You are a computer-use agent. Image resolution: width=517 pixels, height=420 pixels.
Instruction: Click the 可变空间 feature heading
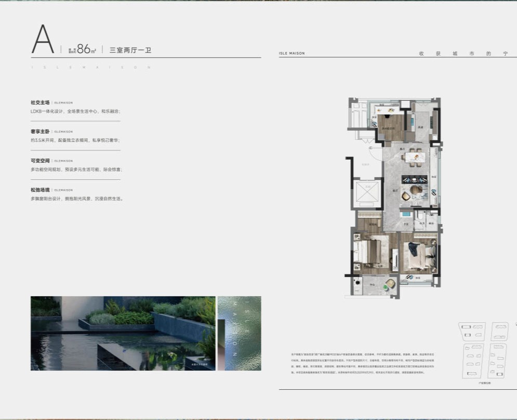click(x=40, y=161)
